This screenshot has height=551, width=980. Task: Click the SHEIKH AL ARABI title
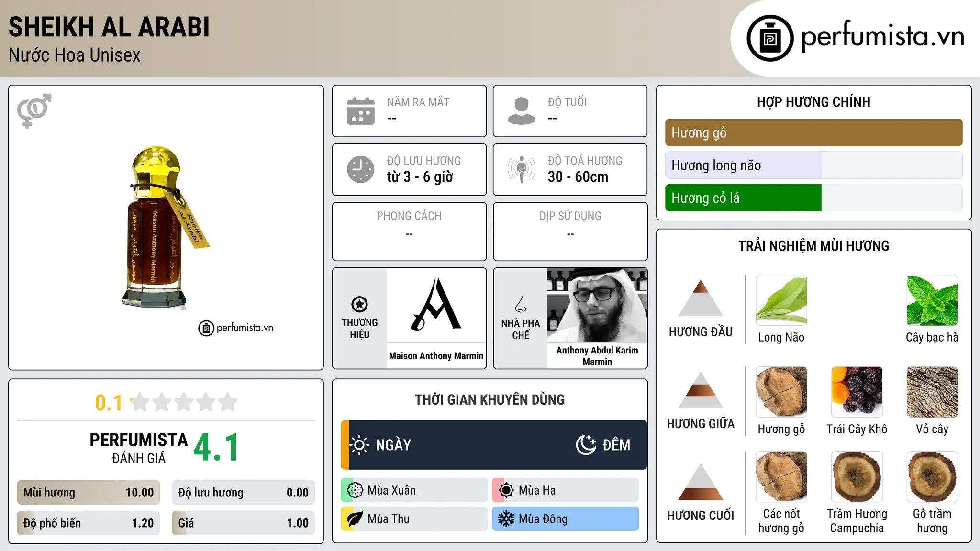[x=109, y=27]
